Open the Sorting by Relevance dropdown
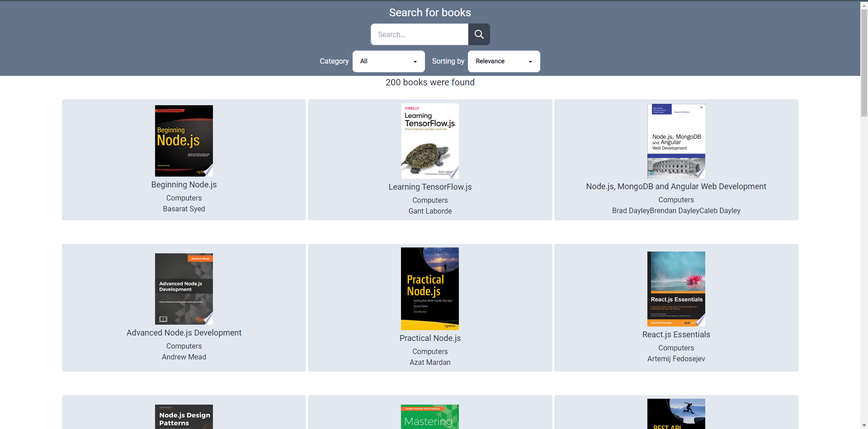Image resolution: width=868 pixels, height=429 pixels. (x=503, y=61)
